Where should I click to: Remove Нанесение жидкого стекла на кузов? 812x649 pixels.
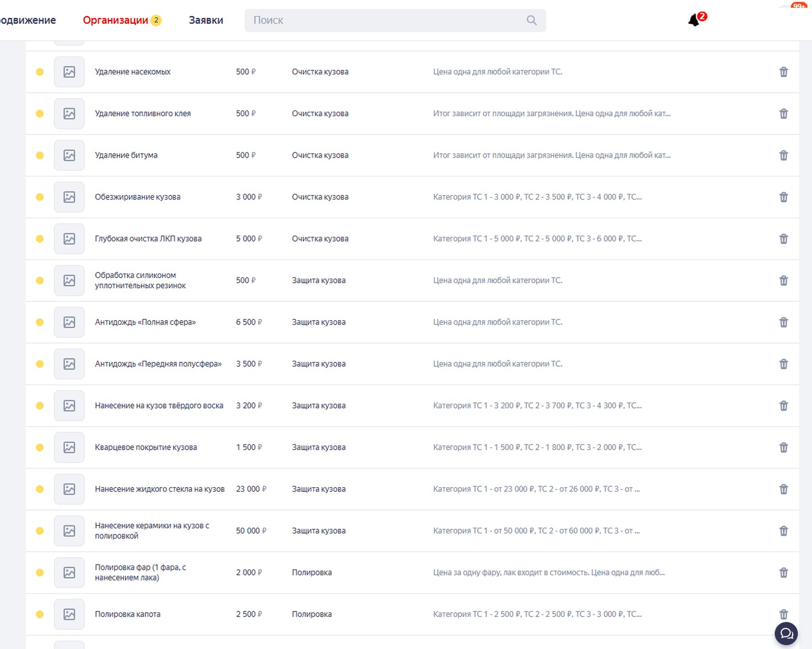784,489
